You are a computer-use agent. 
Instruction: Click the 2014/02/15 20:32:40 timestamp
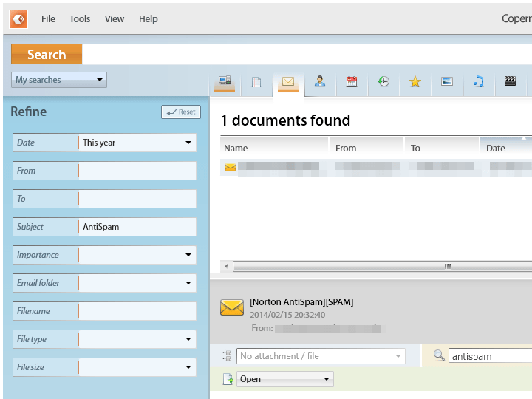[x=287, y=315]
